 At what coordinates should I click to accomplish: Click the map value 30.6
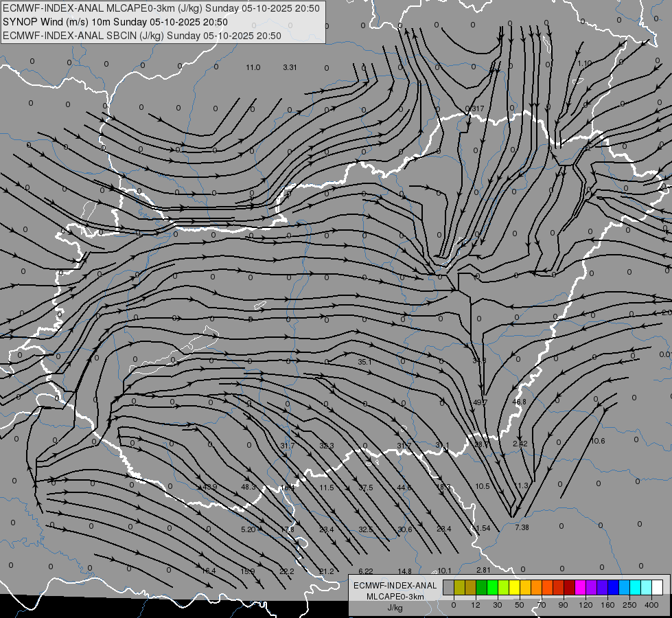(x=405, y=529)
